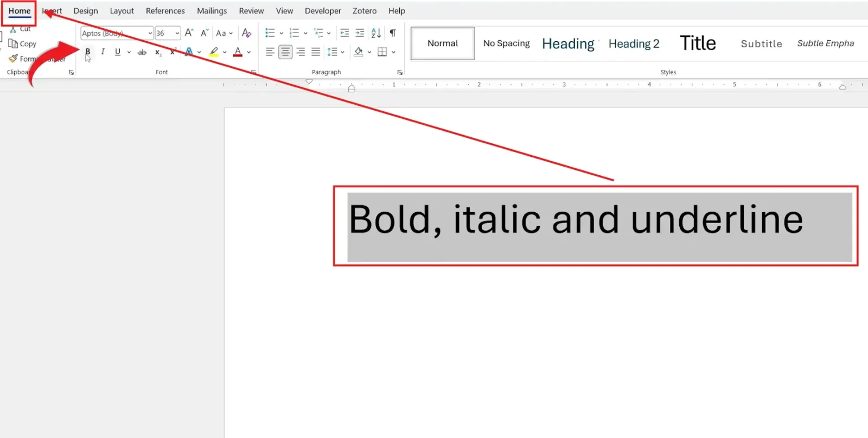Screen dimensions: 868x438
Task: Decrease paragraph indent
Action: [344, 33]
